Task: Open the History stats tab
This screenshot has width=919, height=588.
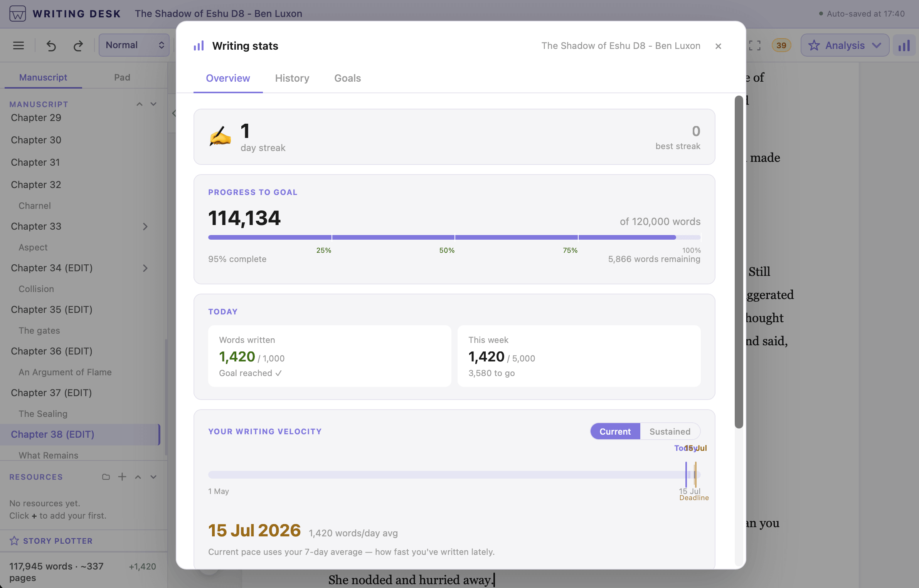Action: click(x=292, y=78)
